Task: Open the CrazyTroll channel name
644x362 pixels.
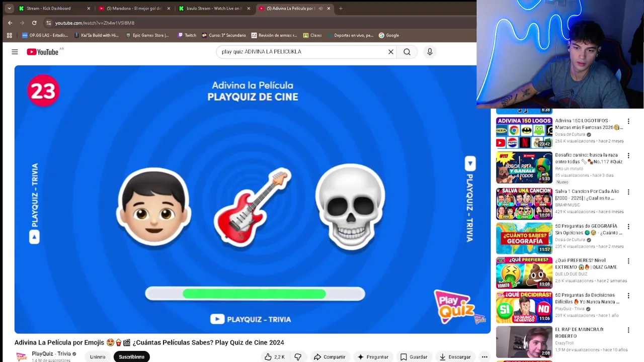Action: click(565, 343)
